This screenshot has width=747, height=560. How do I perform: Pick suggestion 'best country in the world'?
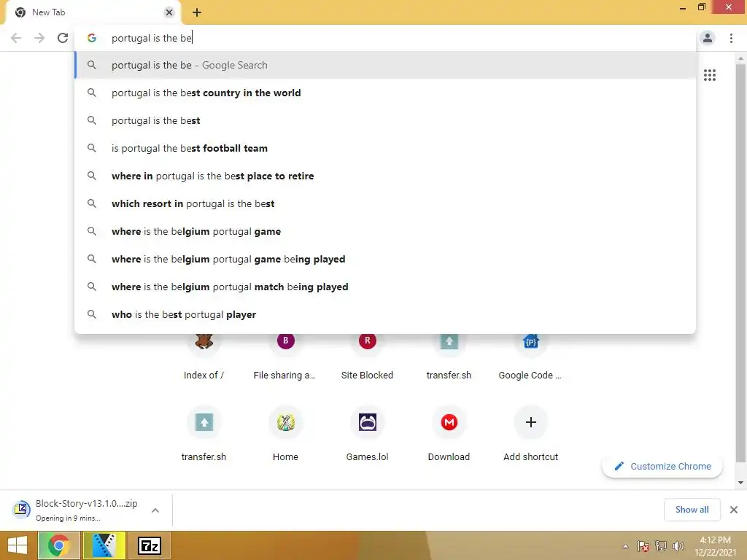tap(385, 93)
